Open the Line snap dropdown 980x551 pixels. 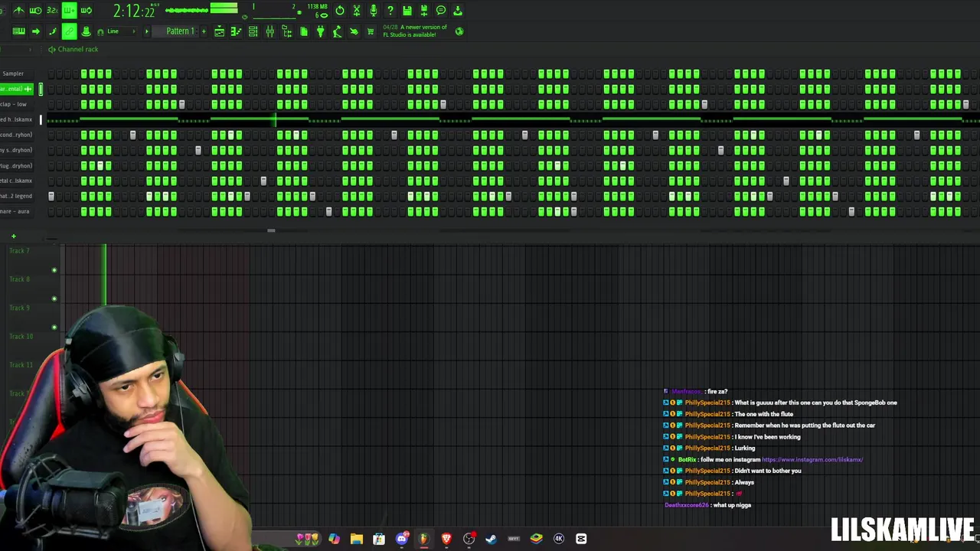tap(121, 31)
